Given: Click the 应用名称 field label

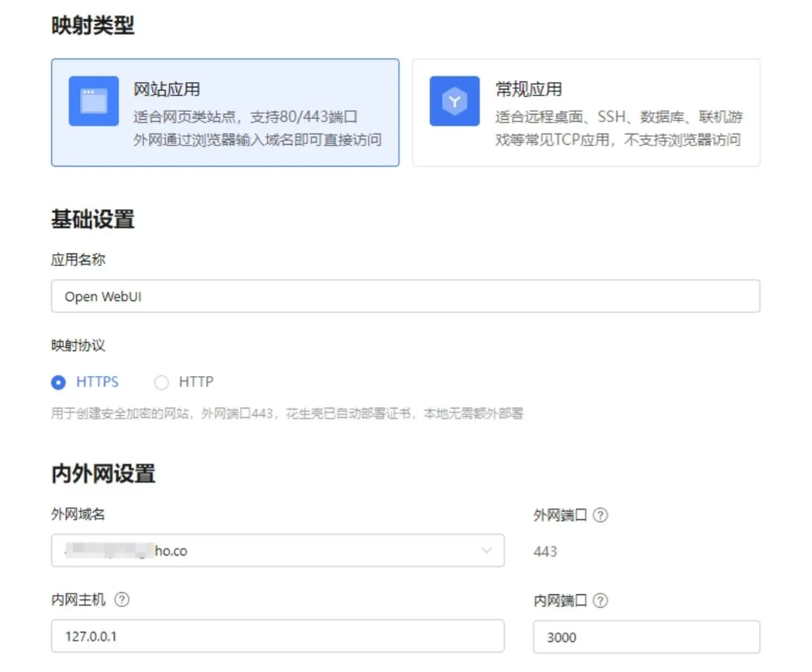Looking at the screenshot, I should click(x=78, y=259).
